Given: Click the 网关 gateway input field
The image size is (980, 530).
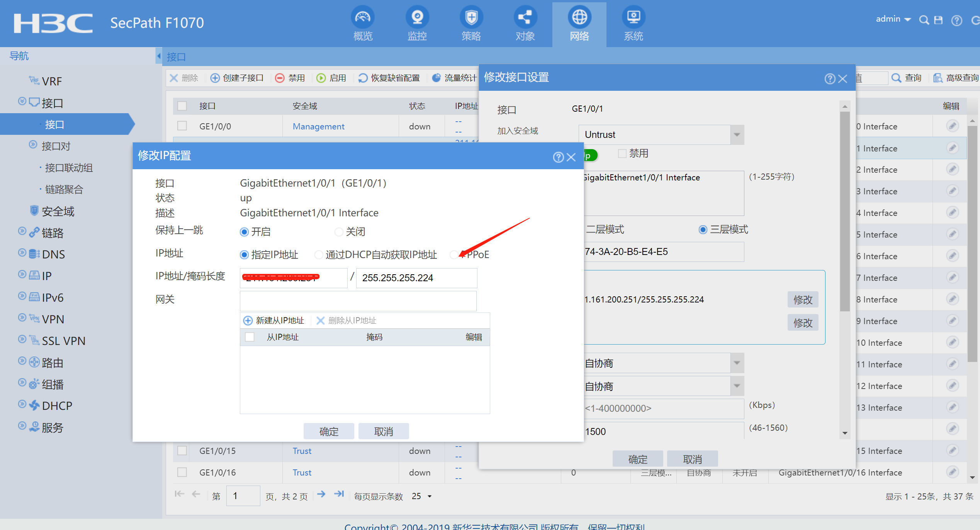Looking at the screenshot, I should point(358,301).
